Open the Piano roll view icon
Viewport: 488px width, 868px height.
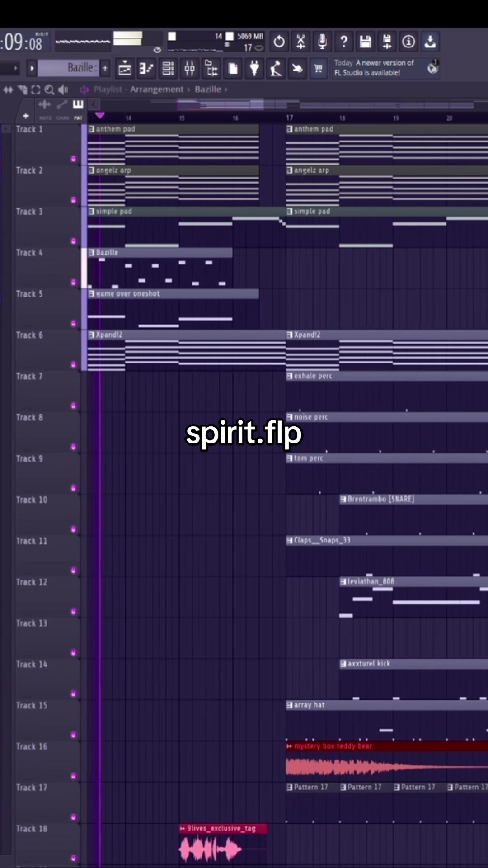point(146,69)
